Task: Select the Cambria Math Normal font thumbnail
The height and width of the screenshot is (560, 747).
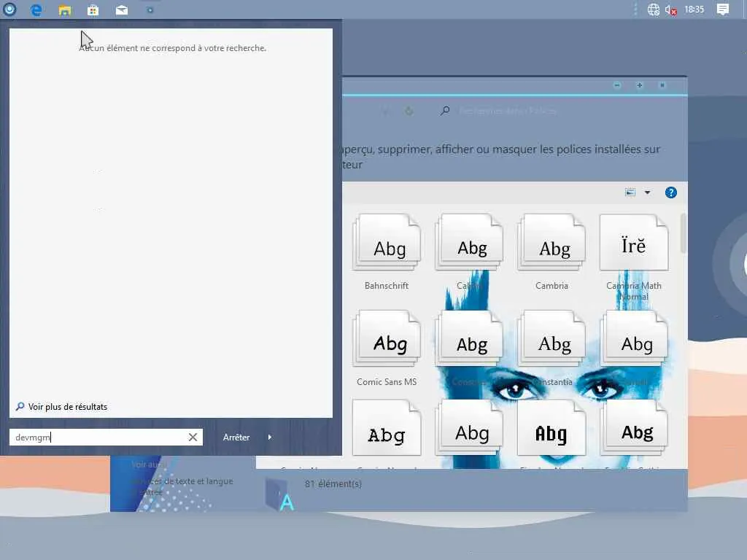Action: coord(634,242)
